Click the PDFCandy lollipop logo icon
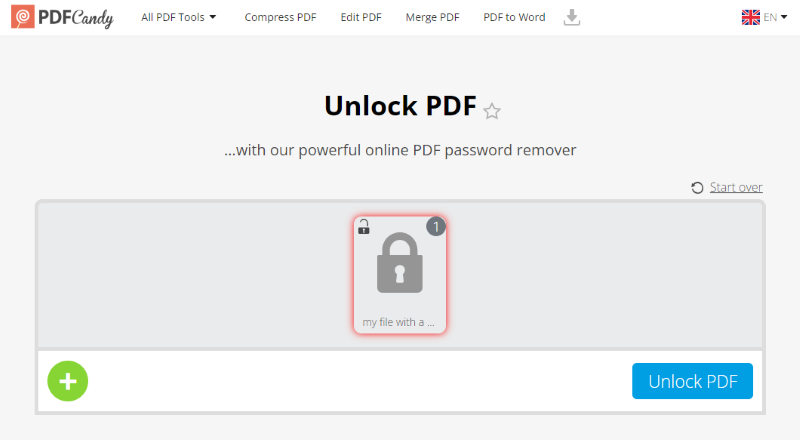The image size is (800, 440). click(23, 17)
